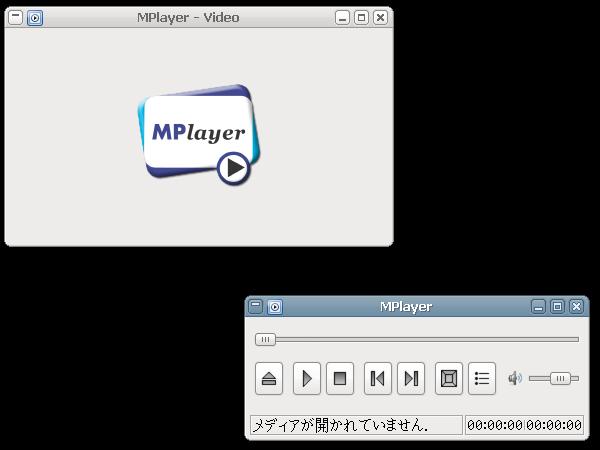
Task: Click the MPlayer app icon in the Video window title bar
Action: tap(35, 18)
